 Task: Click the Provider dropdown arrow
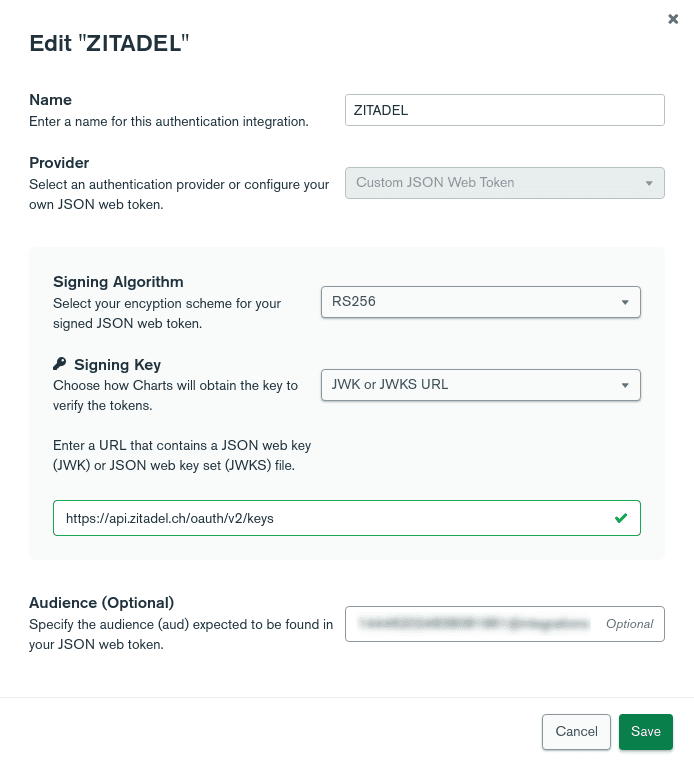(649, 183)
